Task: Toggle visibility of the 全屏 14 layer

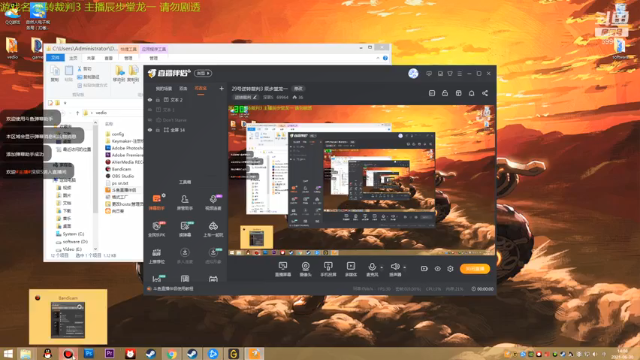Action: pos(150,130)
